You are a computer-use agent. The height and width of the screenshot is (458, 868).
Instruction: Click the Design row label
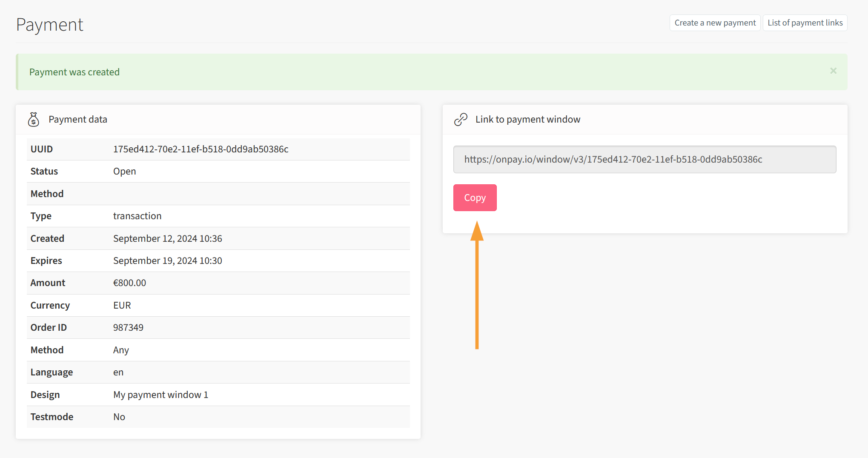45,395
